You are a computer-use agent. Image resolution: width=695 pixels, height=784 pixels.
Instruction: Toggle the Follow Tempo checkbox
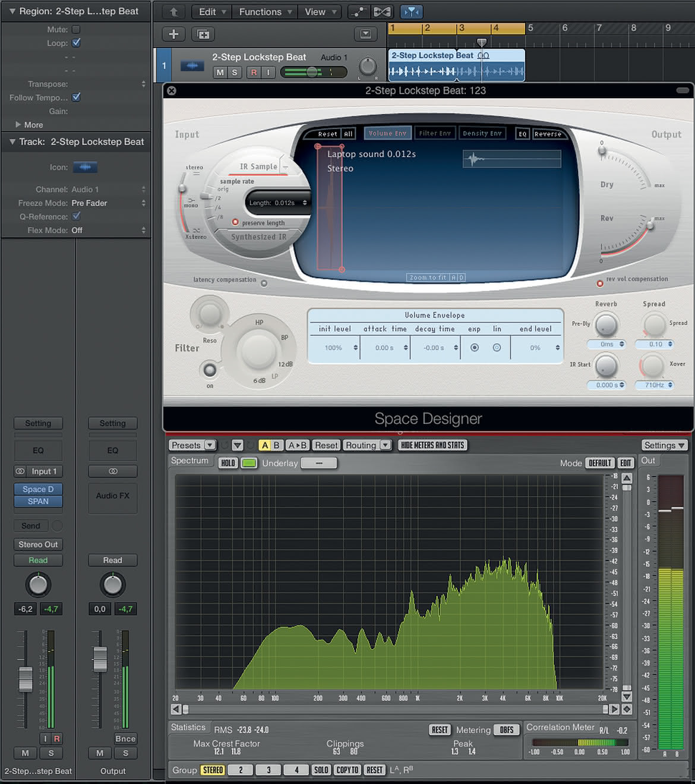[76, 97]
